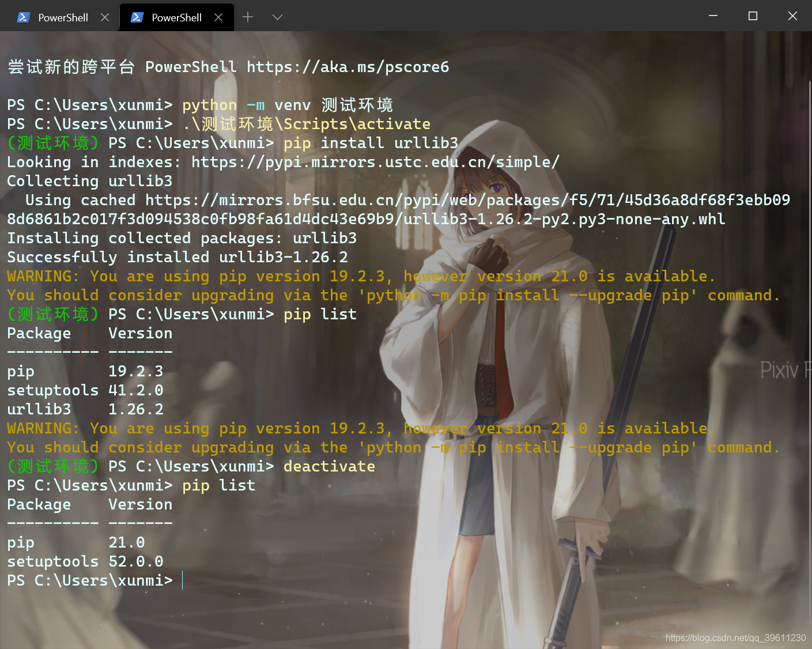Maximize the terminal window
Viewport: 812px width, 649px height.
pyautogui.click(x=753, y=16)
